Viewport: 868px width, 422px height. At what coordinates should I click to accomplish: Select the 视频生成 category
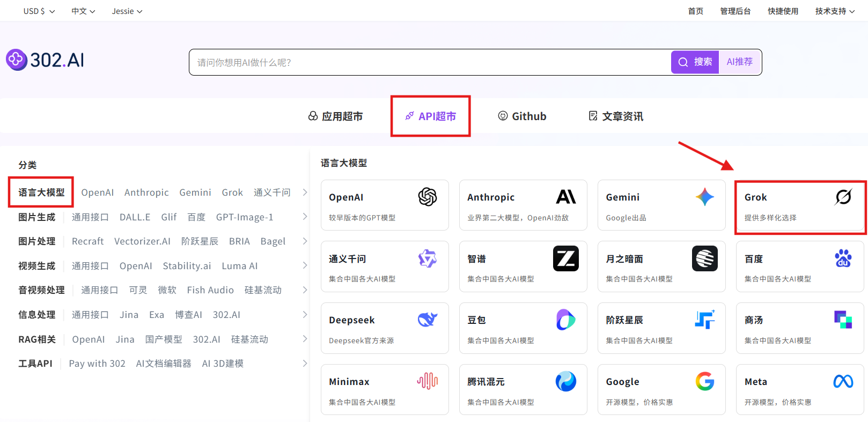click(x=36, y=266)
